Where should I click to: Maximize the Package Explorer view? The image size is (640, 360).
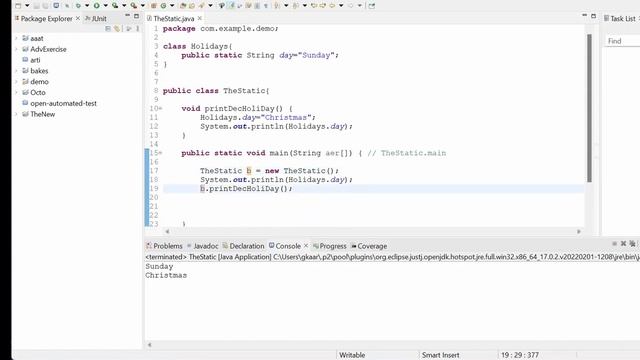coord(136,16)
